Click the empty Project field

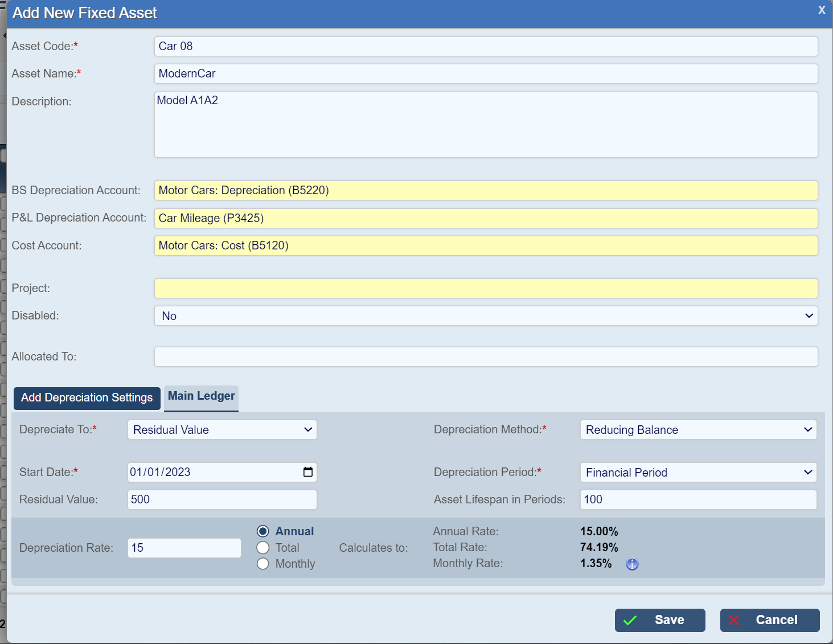click(x=486, y=288)
